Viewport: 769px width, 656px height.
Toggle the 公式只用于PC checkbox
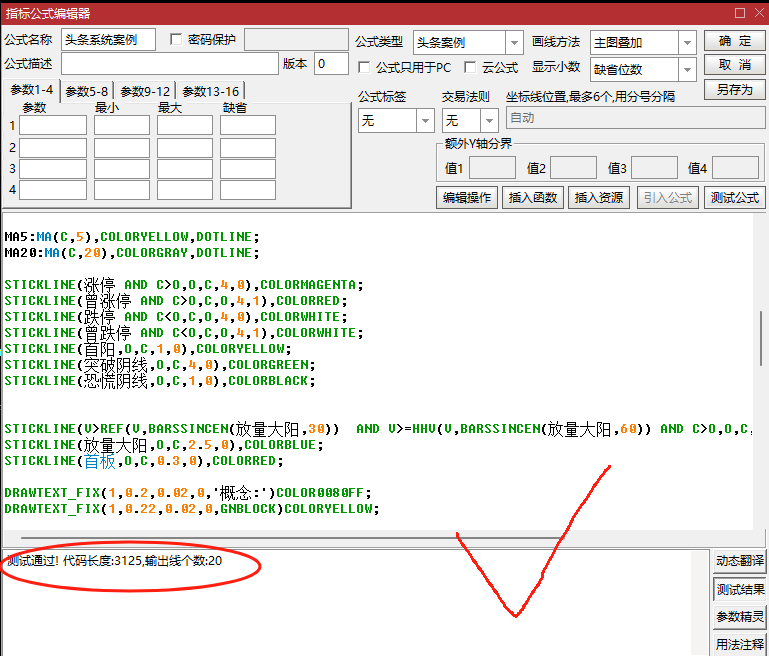click(365, 67)
